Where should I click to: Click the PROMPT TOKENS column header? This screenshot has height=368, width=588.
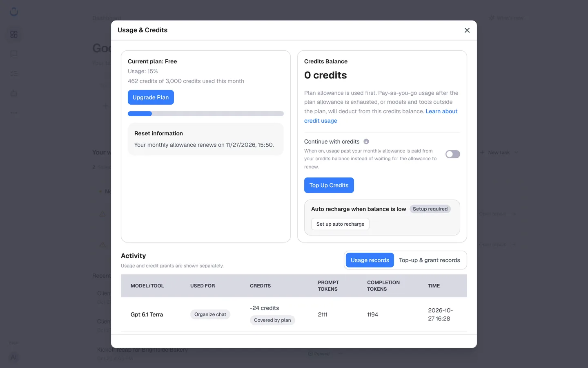coord(328,286)
